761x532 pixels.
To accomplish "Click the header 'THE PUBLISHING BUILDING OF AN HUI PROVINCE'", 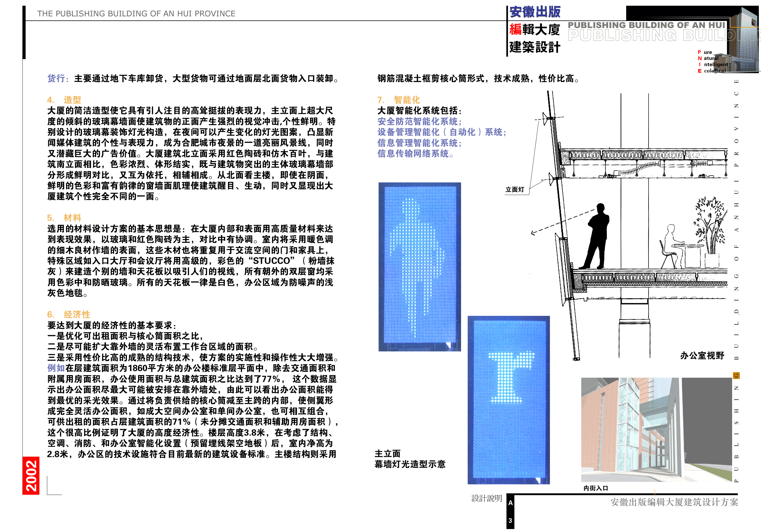I will tap(136, 14).
